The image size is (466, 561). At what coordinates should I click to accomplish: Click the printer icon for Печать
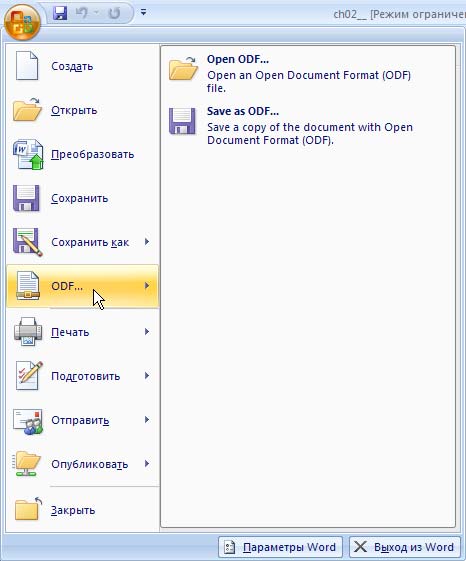28,331
